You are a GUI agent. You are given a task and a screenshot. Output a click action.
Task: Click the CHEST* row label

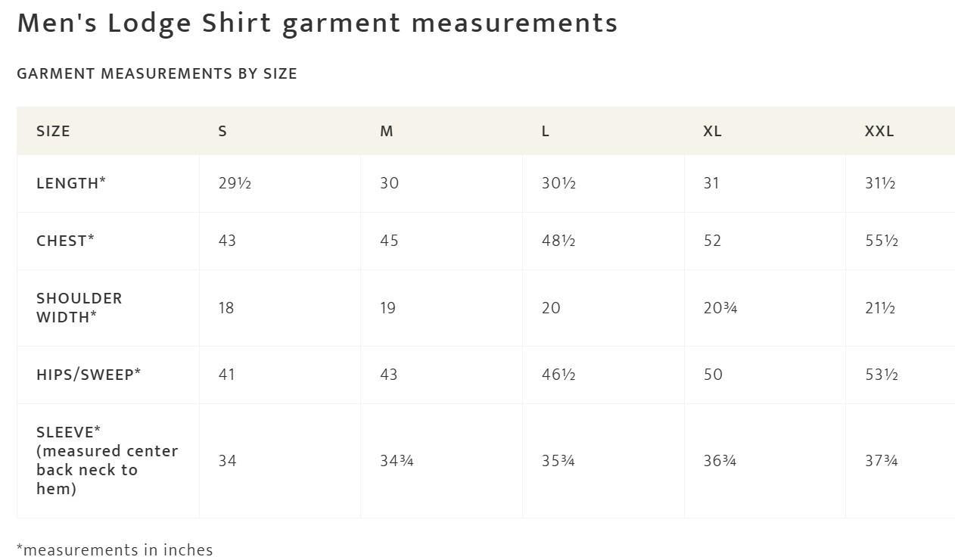tap(65, 241)
